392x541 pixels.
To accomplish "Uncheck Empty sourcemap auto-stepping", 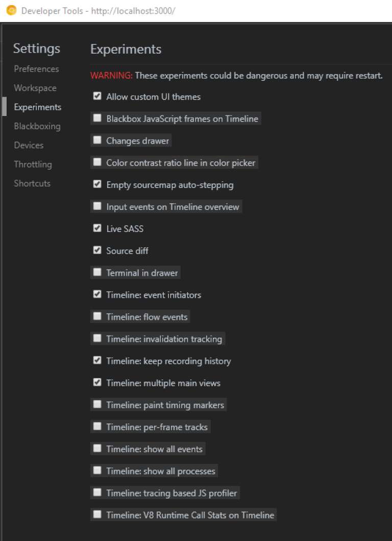I will tap(97, 184).
